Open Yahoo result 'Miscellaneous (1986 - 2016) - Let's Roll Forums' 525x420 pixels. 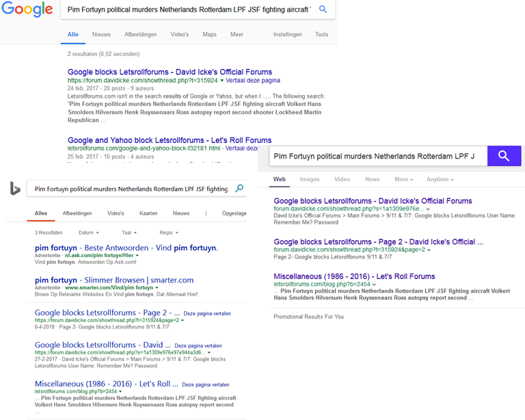click(354, 276)
